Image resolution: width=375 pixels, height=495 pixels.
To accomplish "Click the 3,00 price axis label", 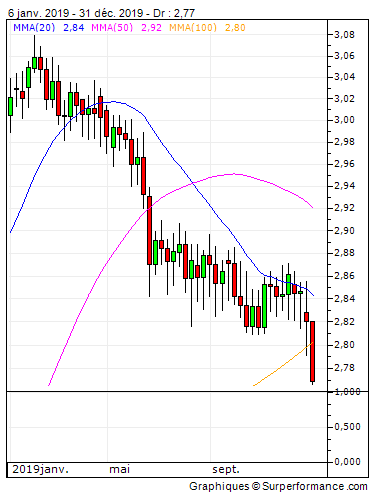I will [344, 120].
